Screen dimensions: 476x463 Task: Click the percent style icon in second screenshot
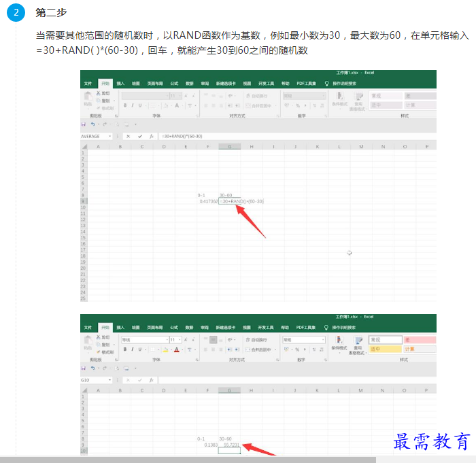pos(297,349)
